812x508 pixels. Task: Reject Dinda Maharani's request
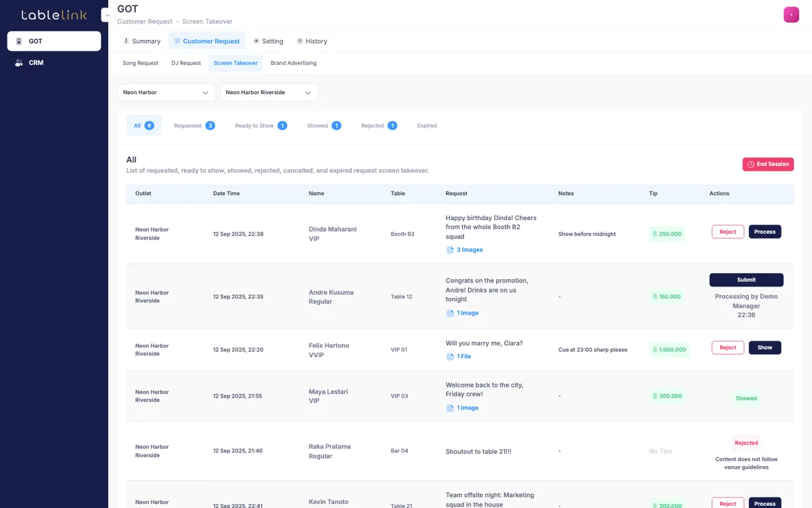(728, 232)
